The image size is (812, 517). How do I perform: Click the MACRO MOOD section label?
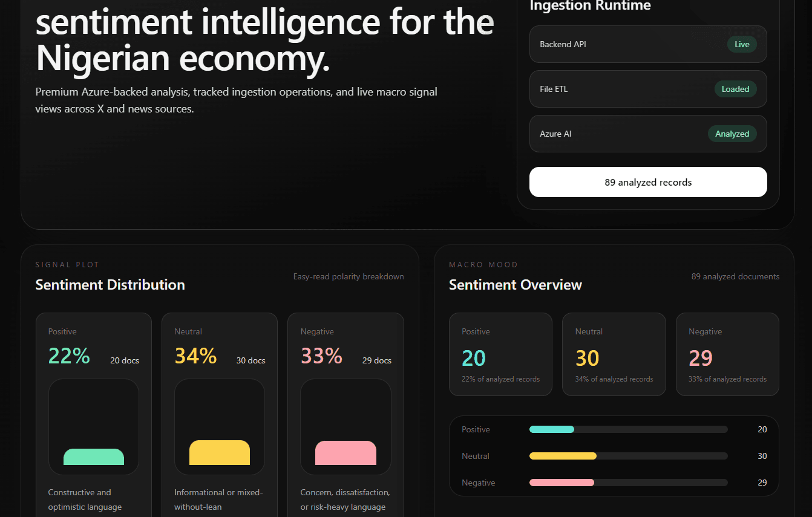pos(483,265)
